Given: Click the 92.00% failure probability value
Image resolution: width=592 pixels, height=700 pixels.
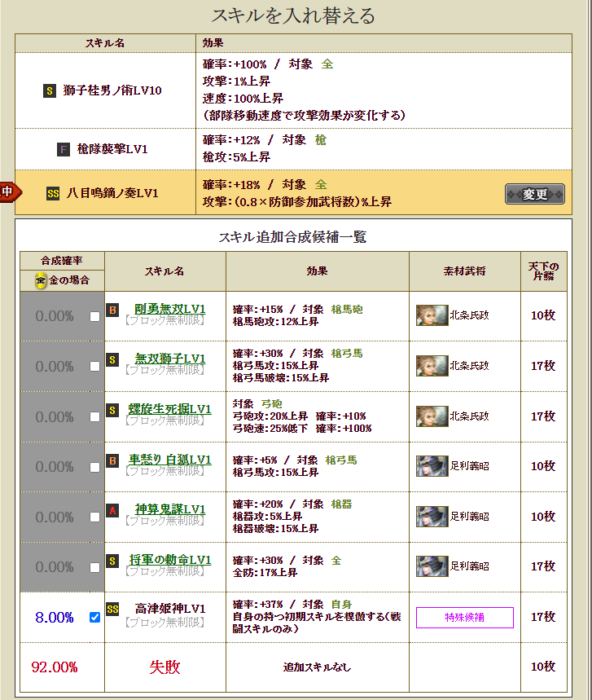Looking at the screenshot, I should (x=54, y=667).
